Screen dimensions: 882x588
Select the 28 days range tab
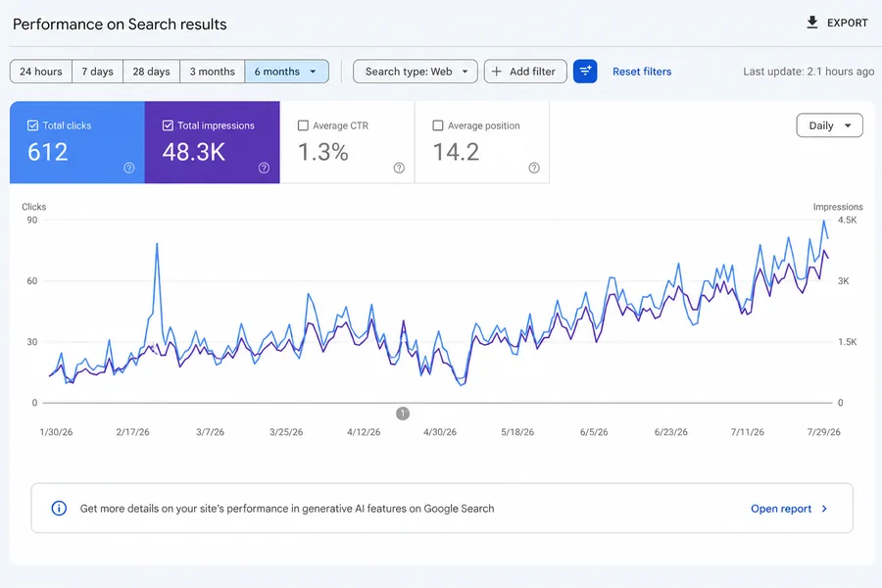click(151, 72)
